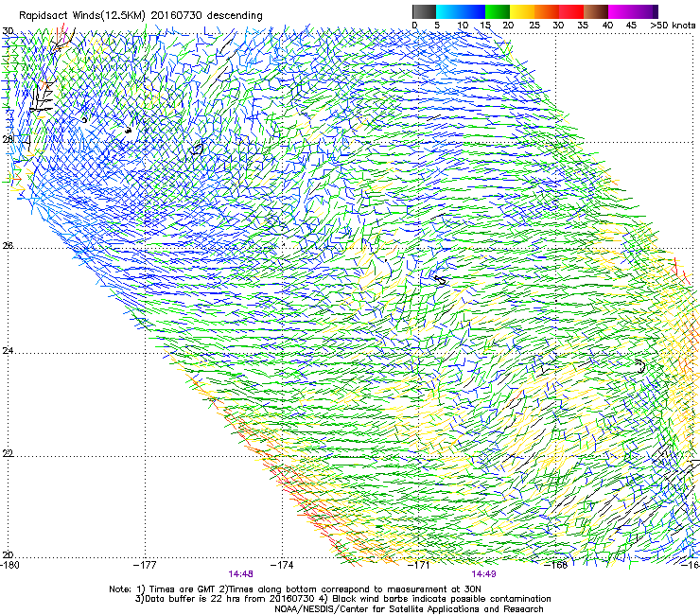The width and height of the screenshot is (700, 615).
Task: Click the dark purple >50 knots legend color
Action: pyautogui.click(x=656, y=11)
